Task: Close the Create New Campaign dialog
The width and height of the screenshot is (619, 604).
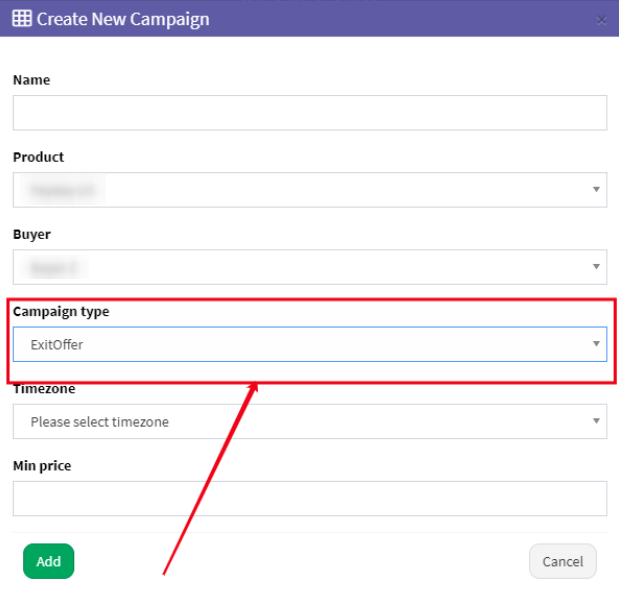Action: (601, 19)
